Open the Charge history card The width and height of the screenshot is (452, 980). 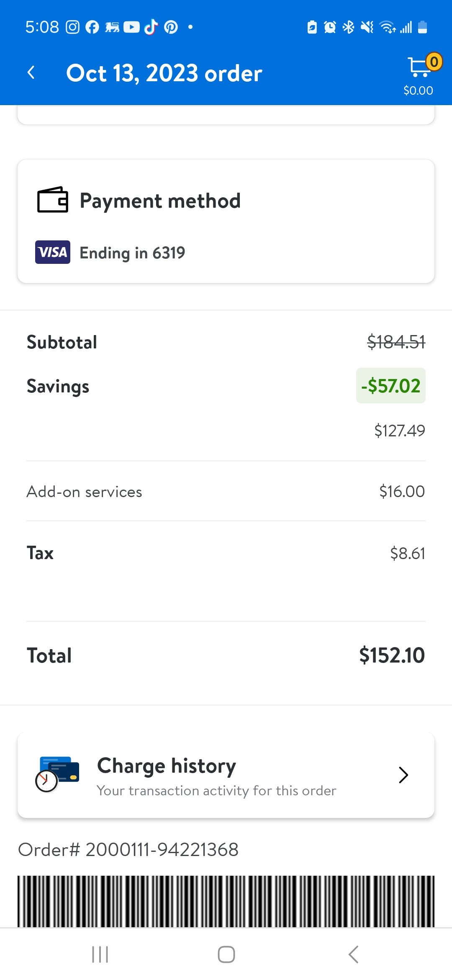pos(226,775)
